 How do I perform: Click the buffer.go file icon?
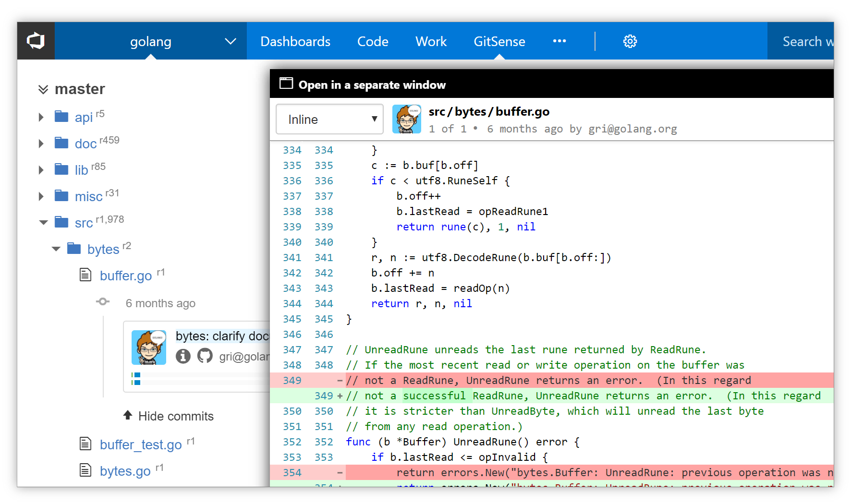[85, 275]
